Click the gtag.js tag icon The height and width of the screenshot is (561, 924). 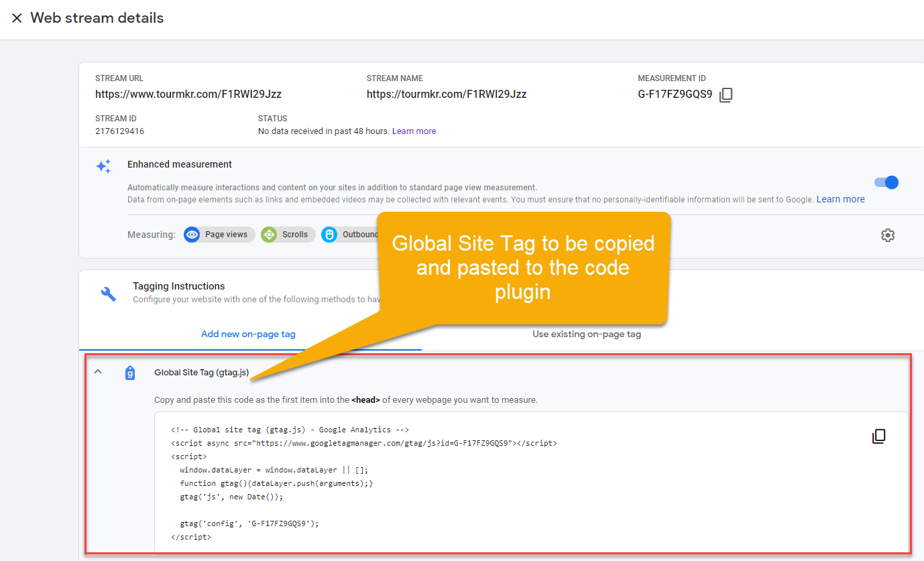[x=130, y=373]
